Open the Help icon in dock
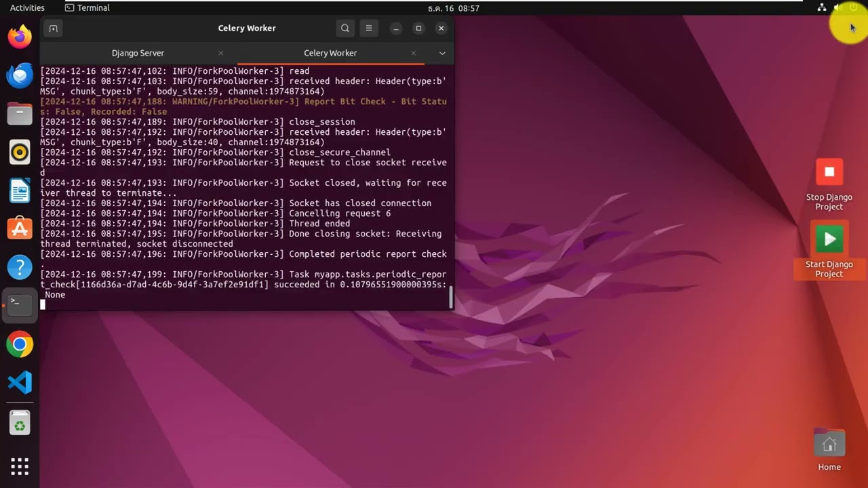The width and height of the screenshot is (868, 488). (x=20, y=267)
